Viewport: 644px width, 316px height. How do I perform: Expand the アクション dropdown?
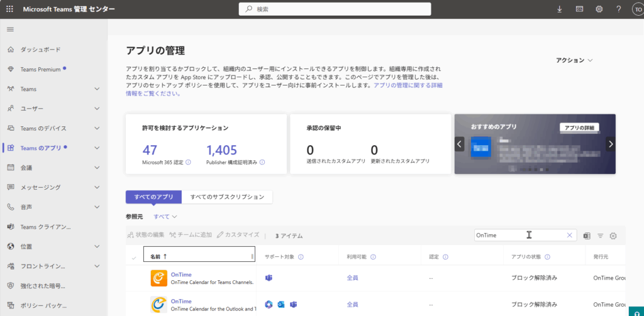(574, 60)
